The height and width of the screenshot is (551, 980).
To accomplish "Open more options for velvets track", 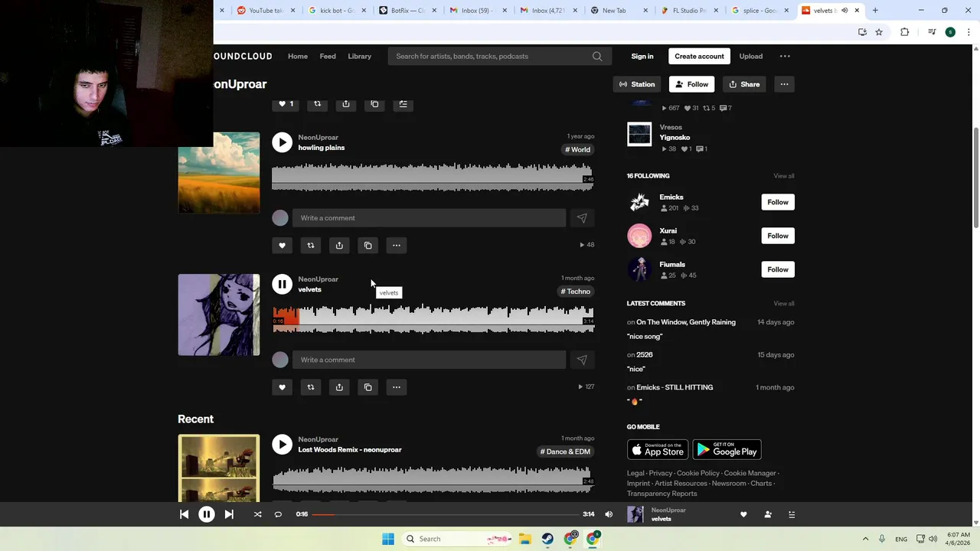I will pos(397,387).
